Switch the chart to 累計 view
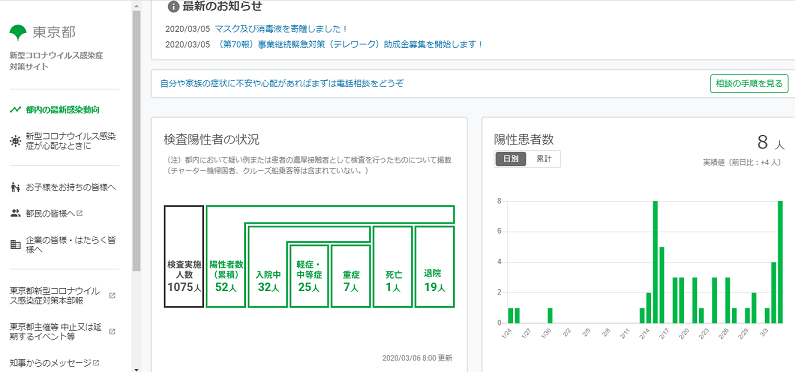 pos(543,159)
